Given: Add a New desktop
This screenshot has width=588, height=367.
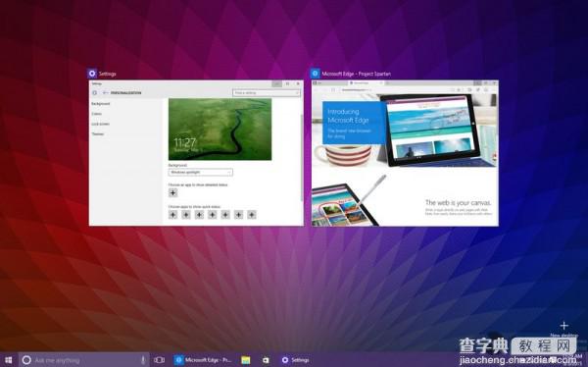Looking at the screenshot, I should click(564, 329).
